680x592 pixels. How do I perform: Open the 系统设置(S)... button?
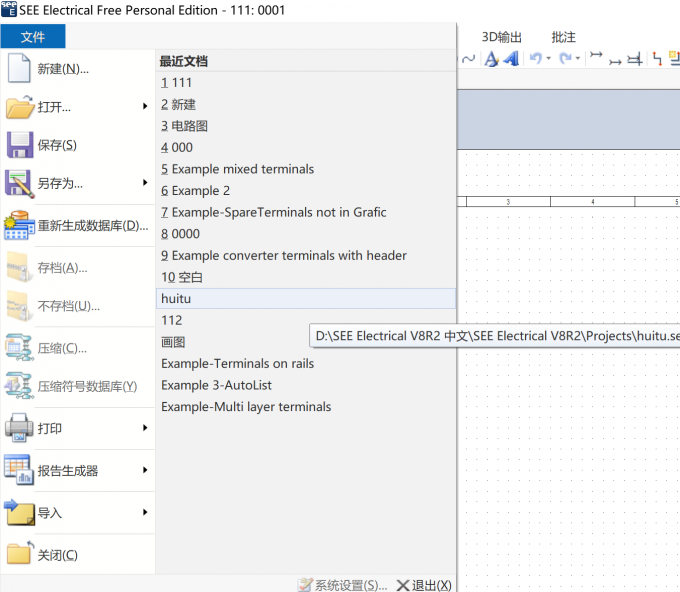pos(343,585)
